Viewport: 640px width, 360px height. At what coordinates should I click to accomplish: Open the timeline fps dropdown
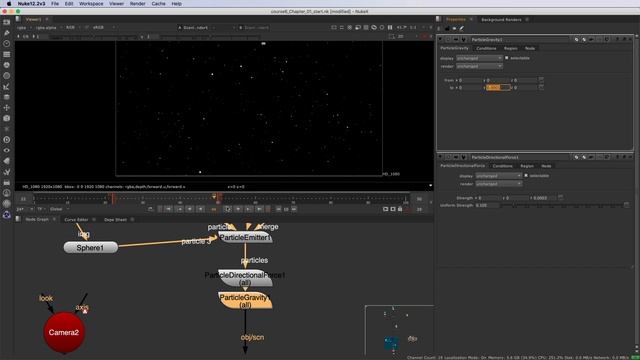coord(24,209)
